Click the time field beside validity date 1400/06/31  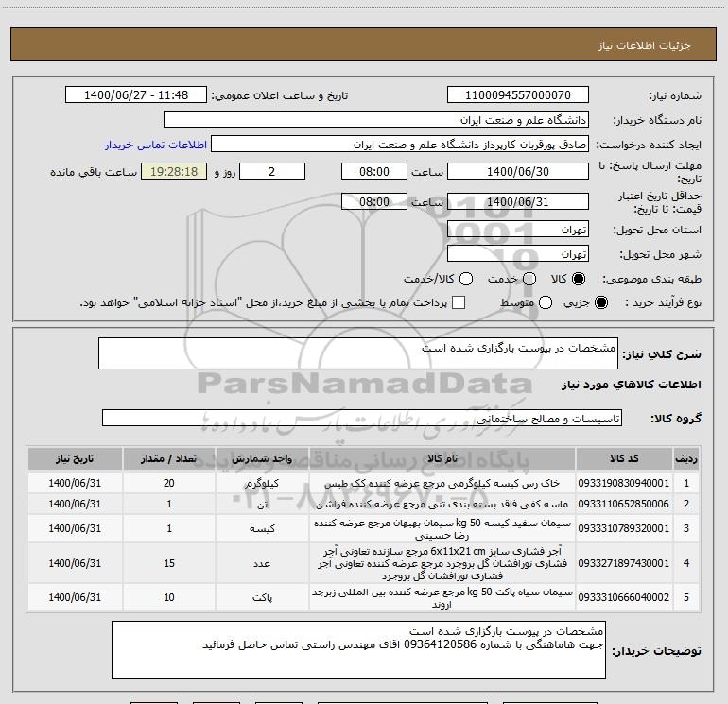point(374,201)
